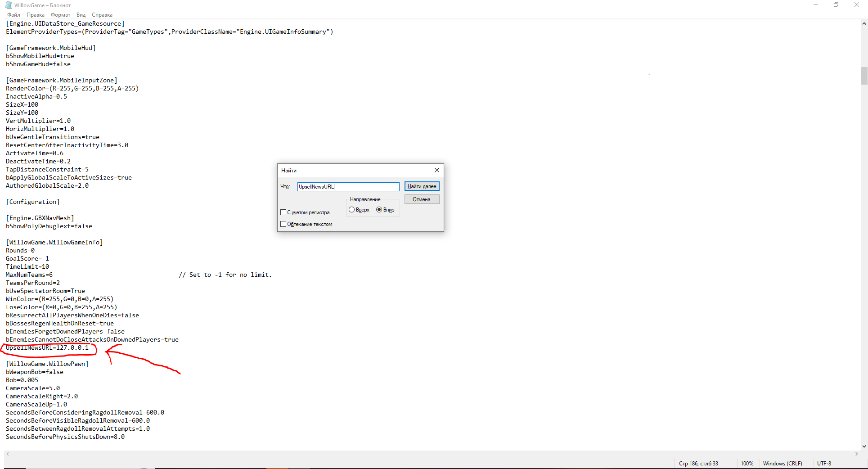The image size is (868, 469).
Task: Click the Найти далее button
Action: 422,186
